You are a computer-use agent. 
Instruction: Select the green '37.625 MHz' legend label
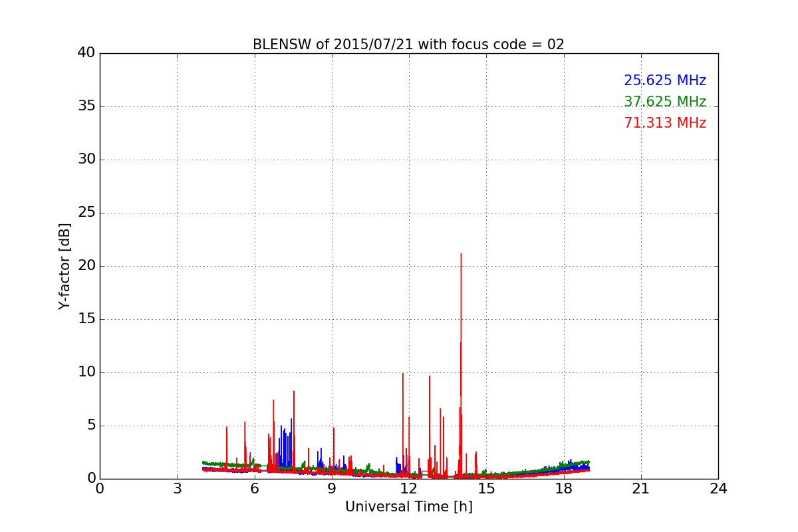[665, 102]
